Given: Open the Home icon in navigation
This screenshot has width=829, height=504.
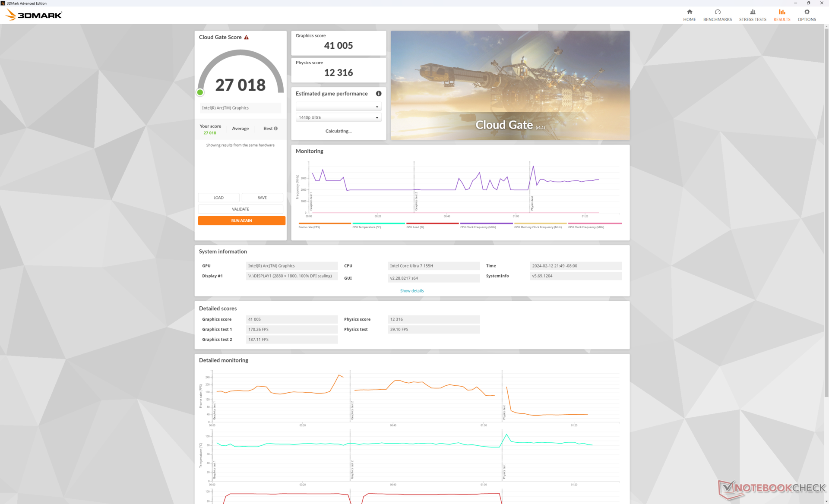Looking at the screenshot, I should pos(690,12).
